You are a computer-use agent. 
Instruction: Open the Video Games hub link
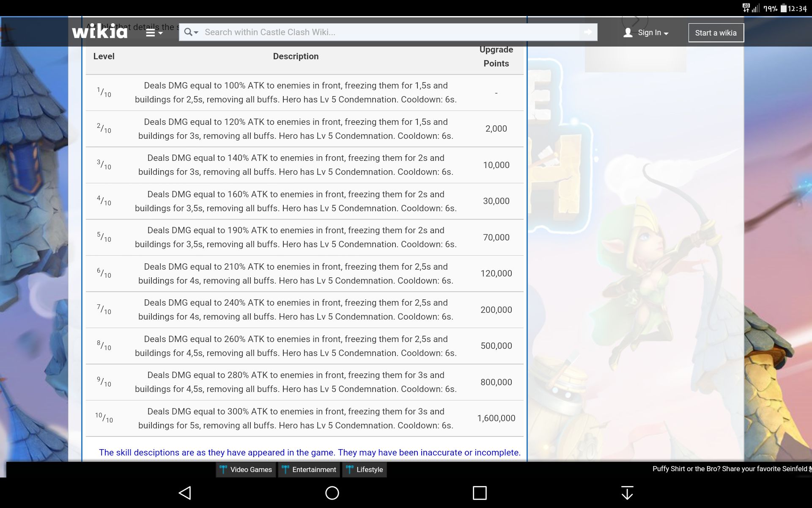pos(246,469)
